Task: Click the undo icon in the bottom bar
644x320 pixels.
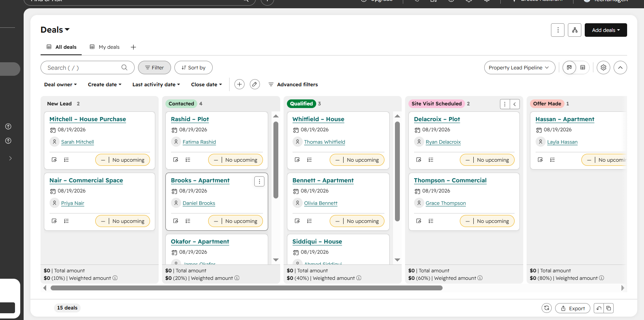Action: click(599, 308)
